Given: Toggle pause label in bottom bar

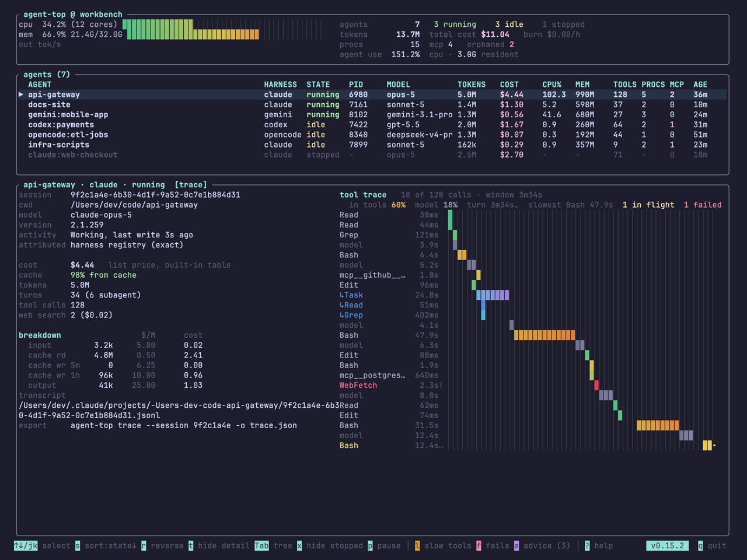Looking at the screenshot, I should tap(389, 546).
